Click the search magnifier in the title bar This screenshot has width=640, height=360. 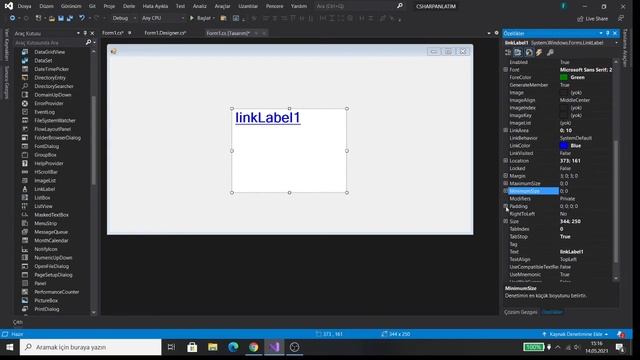(400, 6)
